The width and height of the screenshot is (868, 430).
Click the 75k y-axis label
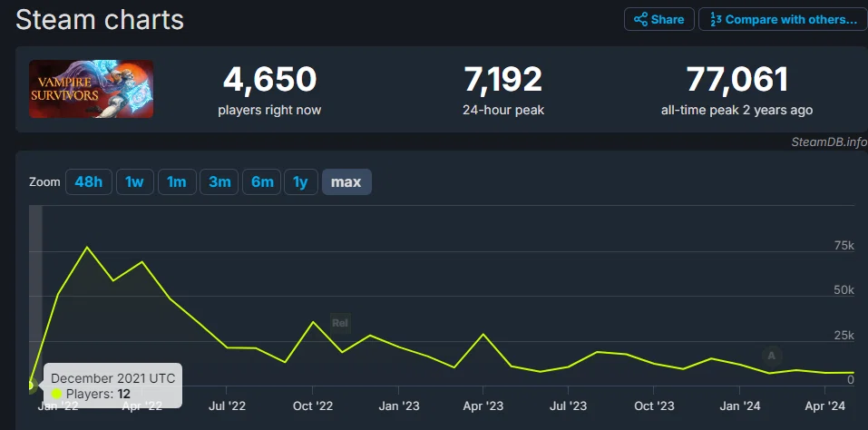pos(844,246)
